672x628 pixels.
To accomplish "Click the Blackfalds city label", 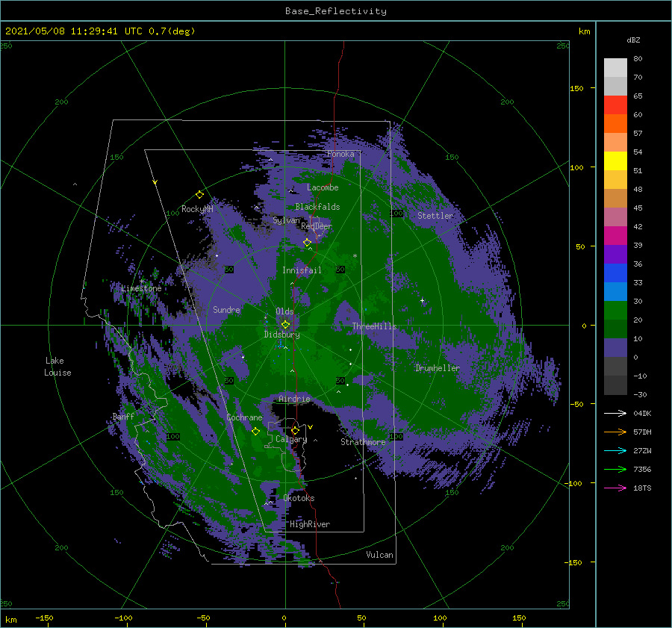I will (x=317, y=207).
